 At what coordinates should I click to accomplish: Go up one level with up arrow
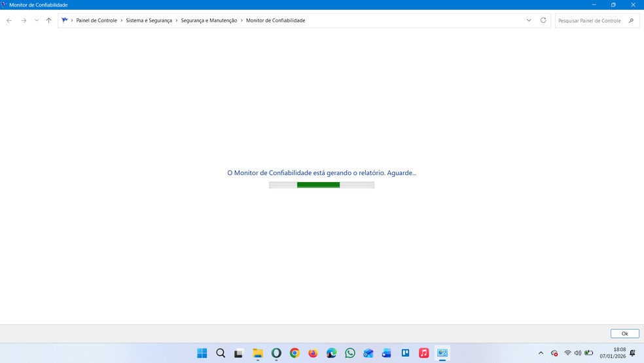49,20
